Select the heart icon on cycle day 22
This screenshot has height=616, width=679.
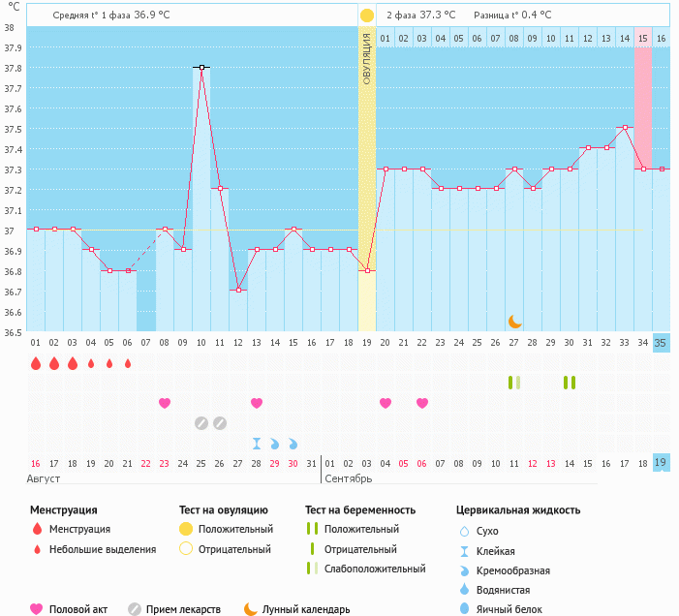tap(422, 403)
